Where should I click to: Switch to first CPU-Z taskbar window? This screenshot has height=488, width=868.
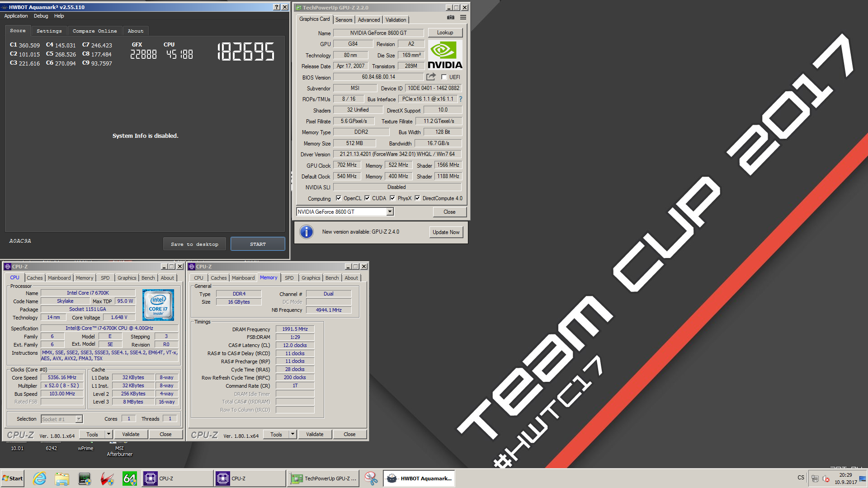177,479
